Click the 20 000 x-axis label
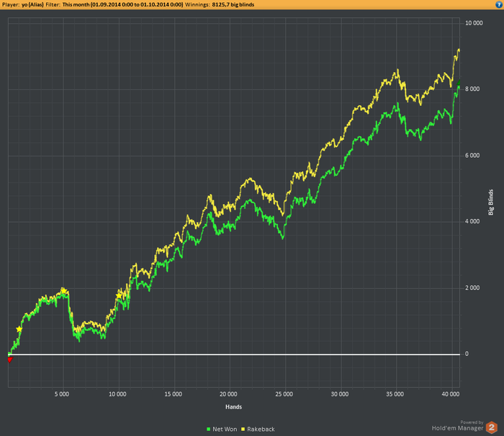The height and width of the screenshot is (436, 504). click(x=228, y=394)
